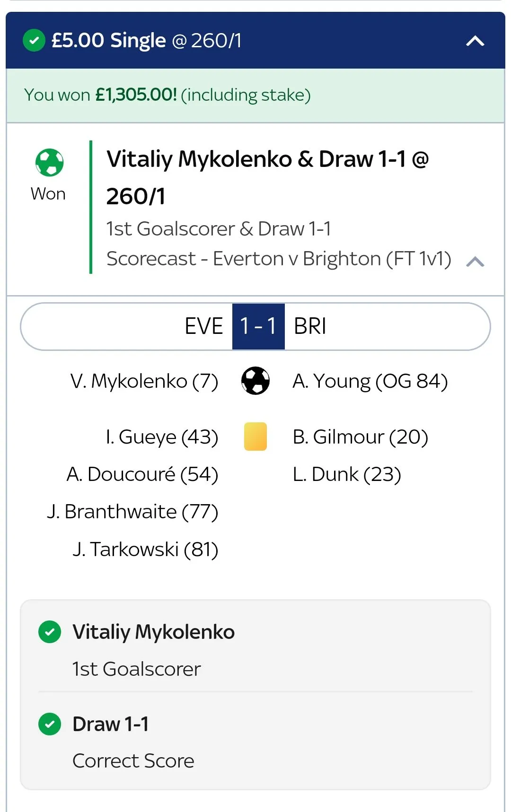Click the yellow card icon
Screen dimensions: 511x812
click(255, 437)
